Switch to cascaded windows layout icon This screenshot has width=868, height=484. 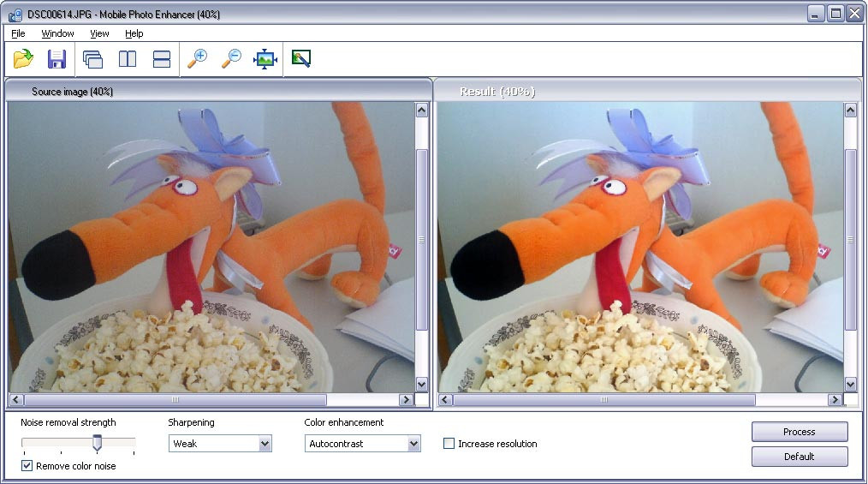click(92, 59)
